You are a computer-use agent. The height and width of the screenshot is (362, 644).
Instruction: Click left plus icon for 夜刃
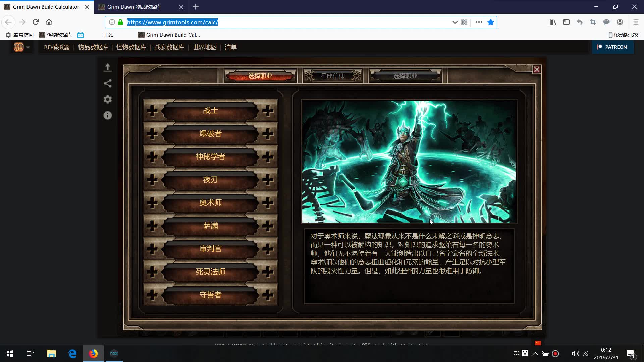point(152,180)
